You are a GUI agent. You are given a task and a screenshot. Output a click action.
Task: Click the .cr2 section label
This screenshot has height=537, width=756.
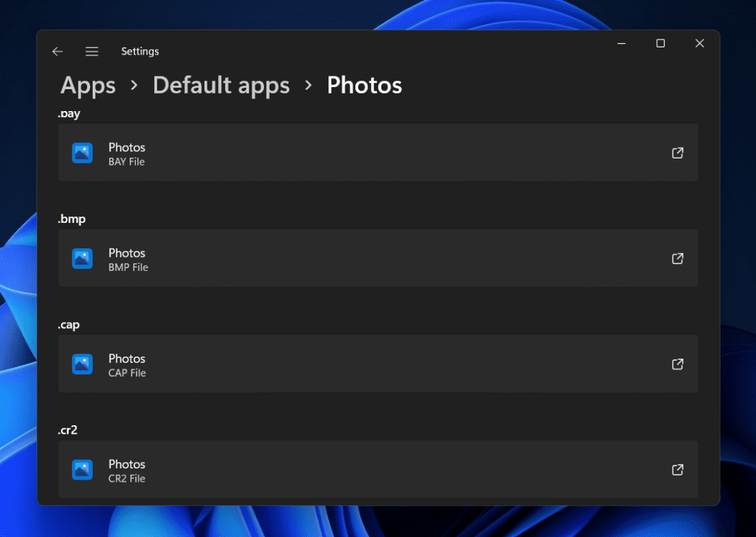tap(68, 429)
